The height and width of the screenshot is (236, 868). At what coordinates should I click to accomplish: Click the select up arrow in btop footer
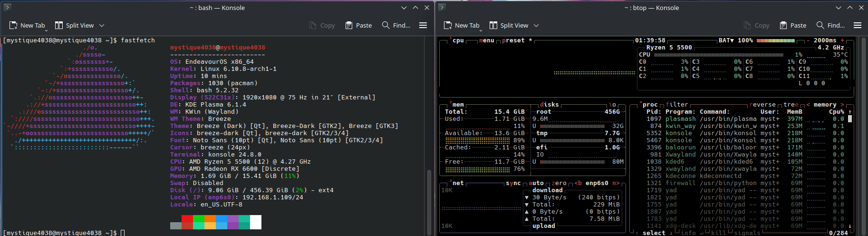click(x=637, y=233)
